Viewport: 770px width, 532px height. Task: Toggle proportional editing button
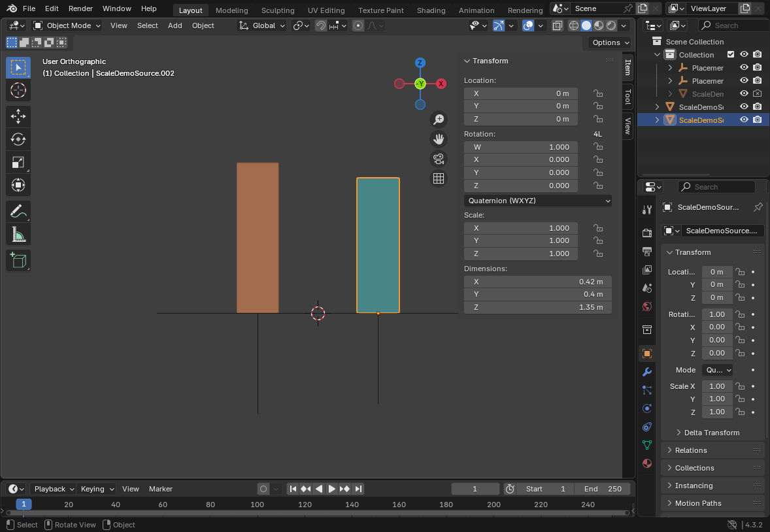pyautogui.click(x=358, y=25)
